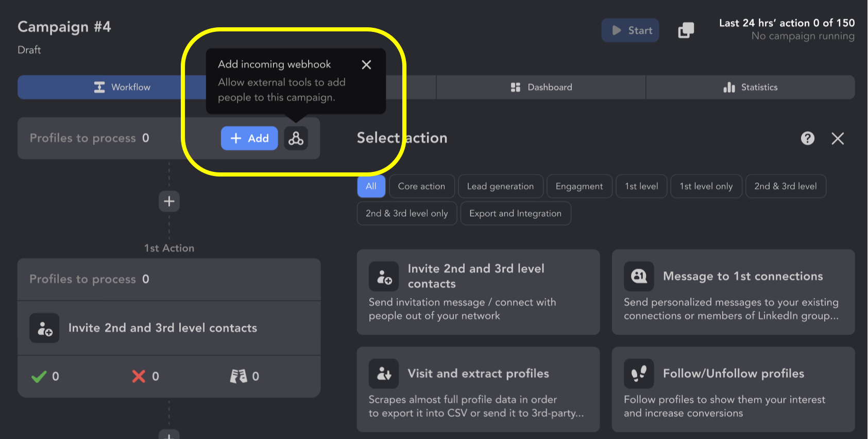Click the duplicate campaign icon
The width and height of the screenshot is (868, 439).
[x=686, y=30]
